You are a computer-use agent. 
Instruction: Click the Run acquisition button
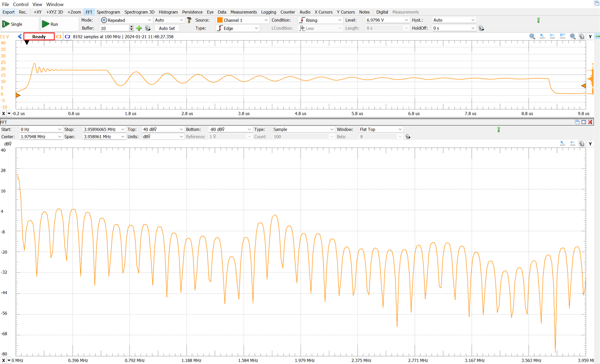pos(60,24)
